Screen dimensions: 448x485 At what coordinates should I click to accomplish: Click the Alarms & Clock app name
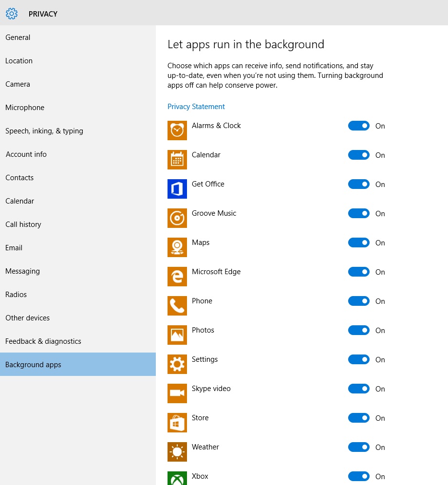(216, 126)
